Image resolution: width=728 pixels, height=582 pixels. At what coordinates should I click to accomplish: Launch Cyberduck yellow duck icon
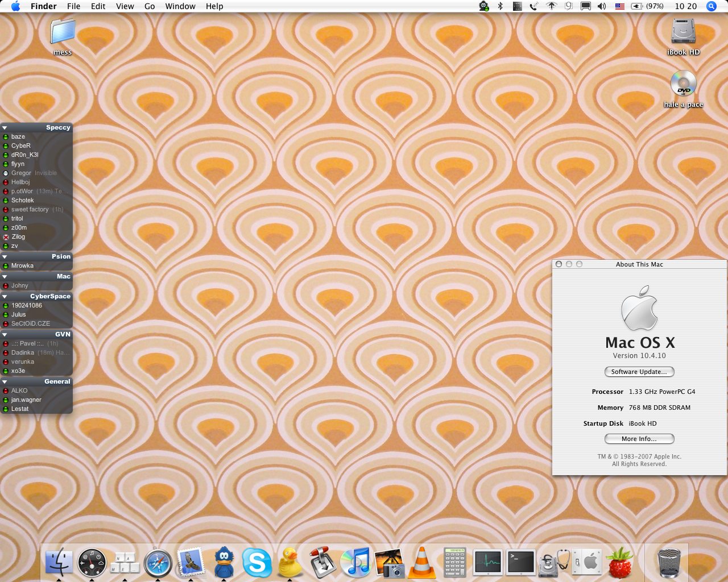(x=289, y=562)
